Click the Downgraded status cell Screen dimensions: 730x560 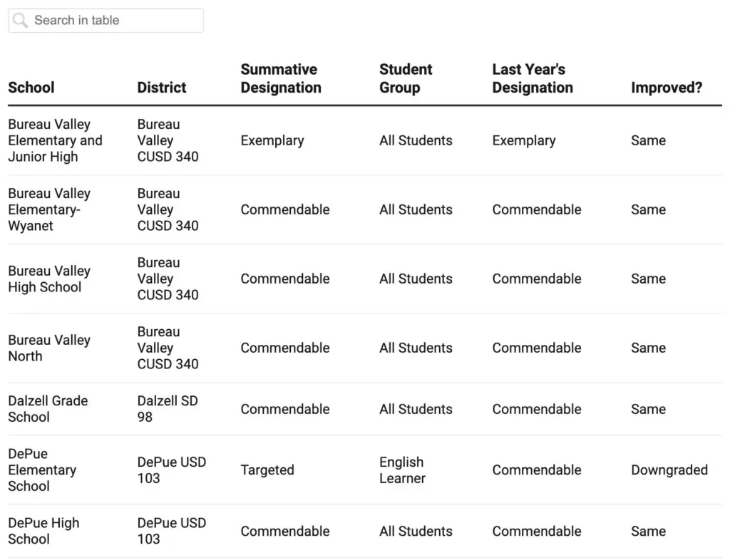669,470
